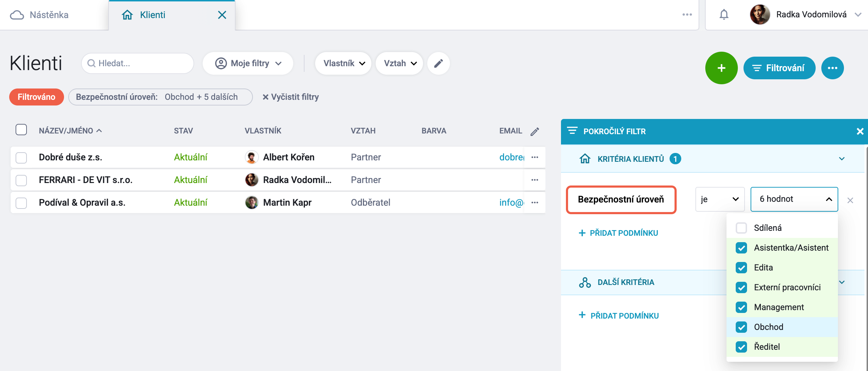Click the column edit pencil icon near EMAIL
868x371 pixels.
point(535,131)
